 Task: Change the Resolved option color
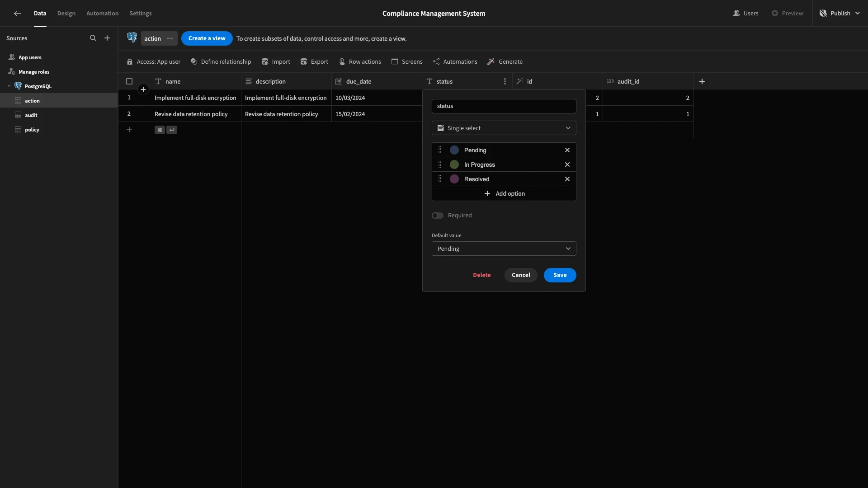(x=454, y=179)
